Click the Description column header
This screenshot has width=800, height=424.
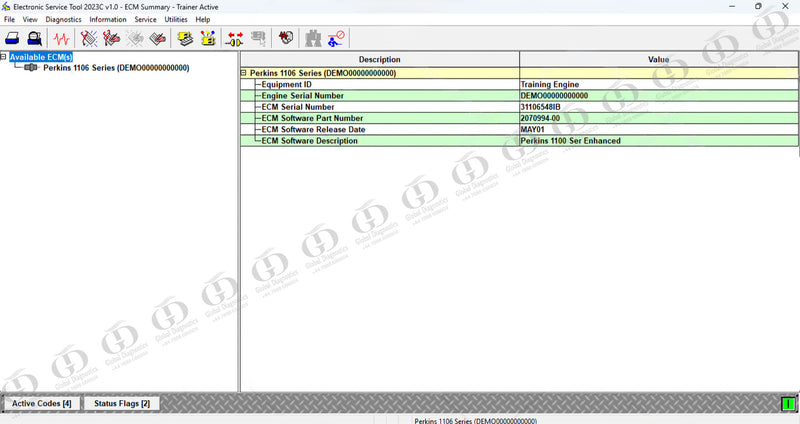[380, 59]
